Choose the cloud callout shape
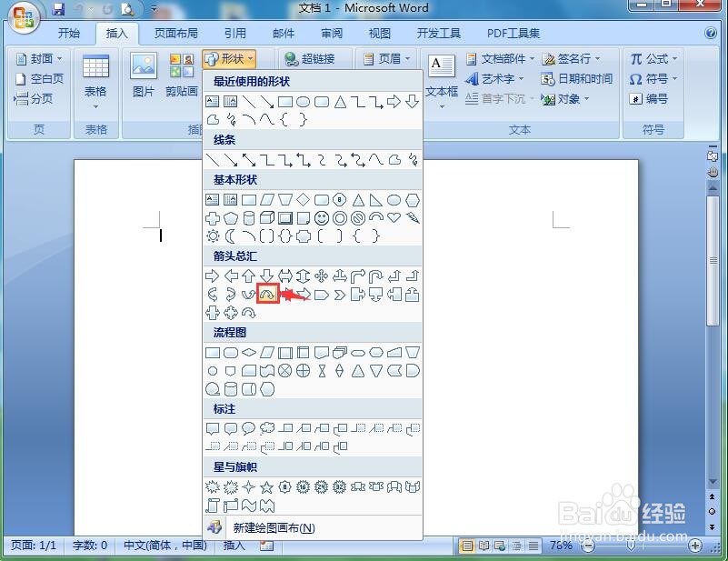Viewport: 728px width, 561px height. click(x=267, y=428)
